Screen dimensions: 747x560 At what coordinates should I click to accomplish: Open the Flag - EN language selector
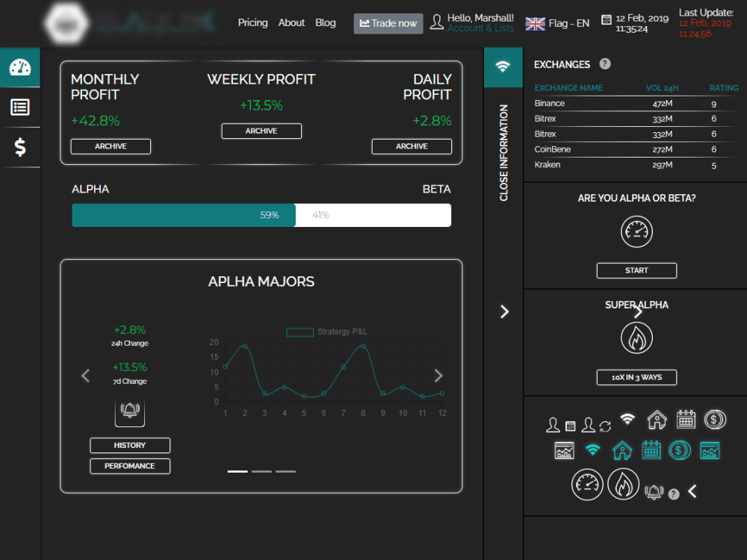pos(557,23)
